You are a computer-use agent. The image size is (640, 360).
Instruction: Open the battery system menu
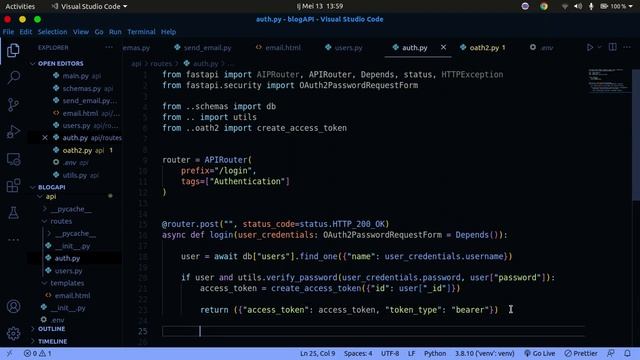[616, 6]
